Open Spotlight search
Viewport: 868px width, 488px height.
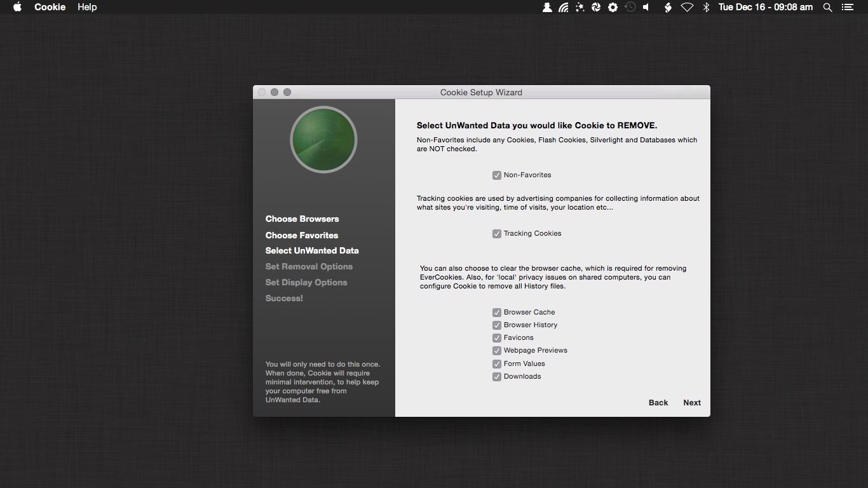827,7
